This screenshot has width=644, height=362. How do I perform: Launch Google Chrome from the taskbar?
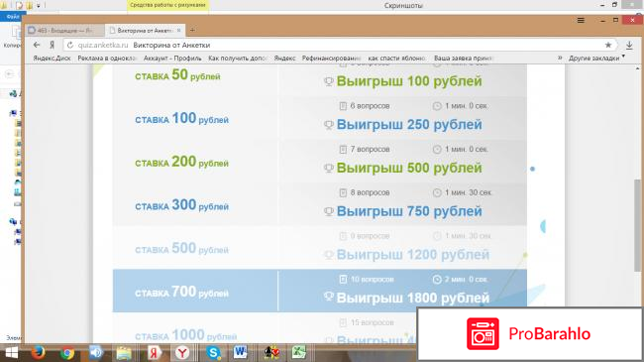tap(67, 353)
